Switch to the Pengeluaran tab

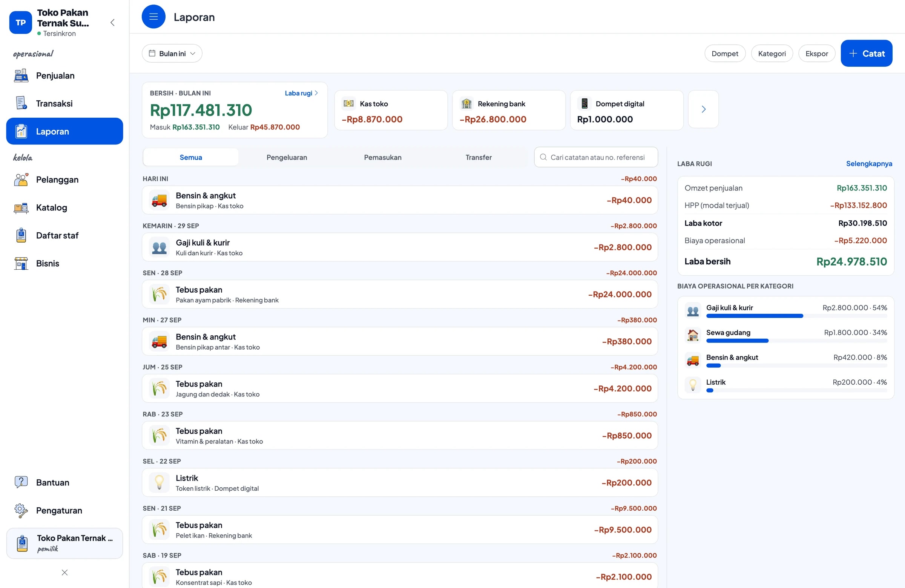tap(287, 157)
